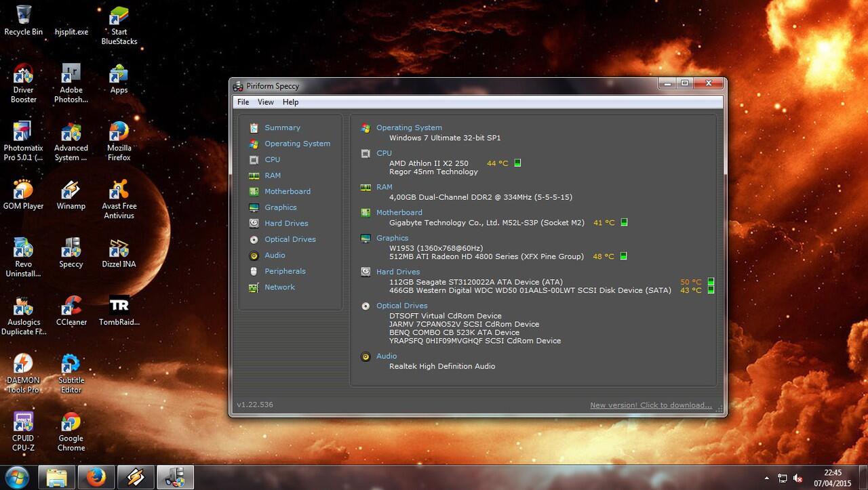Click the Realtek High Definition Audio text
Screen dimensions: 868x490
tap(442, 366)
